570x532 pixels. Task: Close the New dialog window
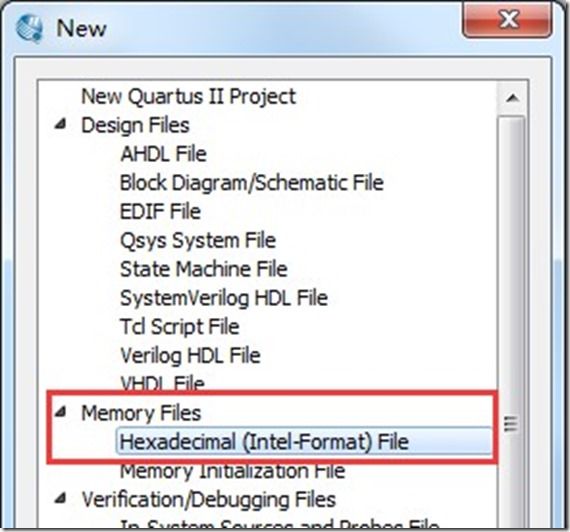pyautogui.click(x=507, y=19)
